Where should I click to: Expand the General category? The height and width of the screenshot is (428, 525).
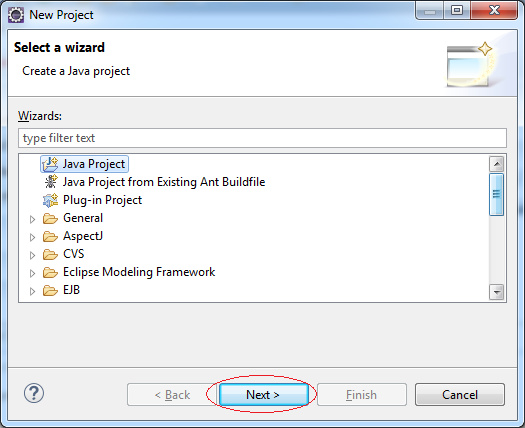point(32,219)
